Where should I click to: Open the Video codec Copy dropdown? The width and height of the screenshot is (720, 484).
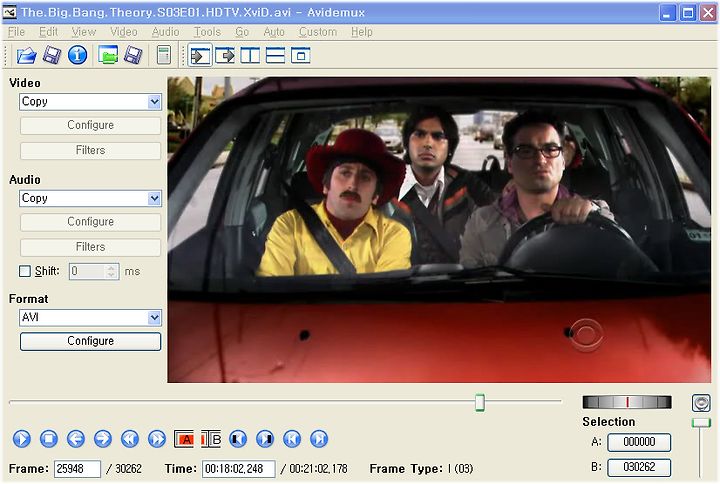(x=90, y=101)
